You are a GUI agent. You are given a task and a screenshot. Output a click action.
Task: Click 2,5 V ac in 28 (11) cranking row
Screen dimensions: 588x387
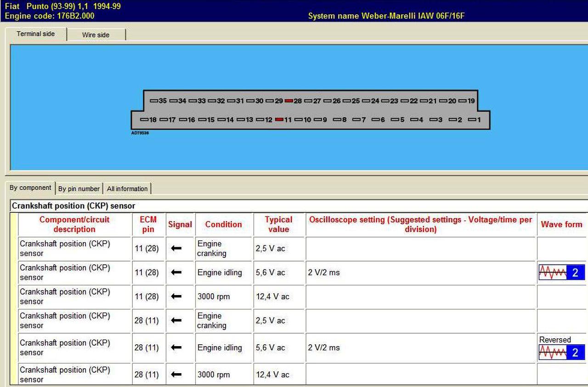(x=271, y=320)
